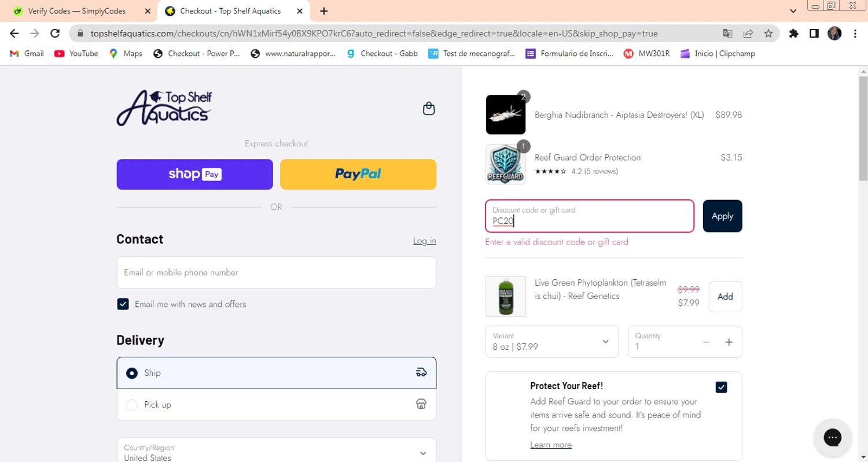Add Live Green Phytoplankton to order
868x462 pixels.
725,296
